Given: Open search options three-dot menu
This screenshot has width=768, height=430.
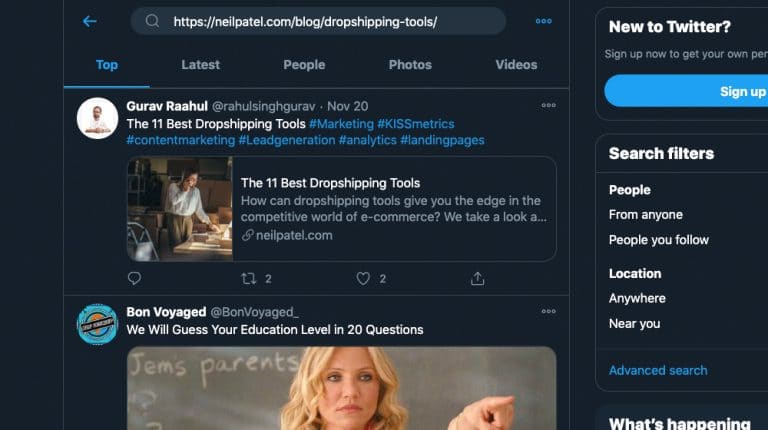Looking at the screenshot, I should click(543, 21).
